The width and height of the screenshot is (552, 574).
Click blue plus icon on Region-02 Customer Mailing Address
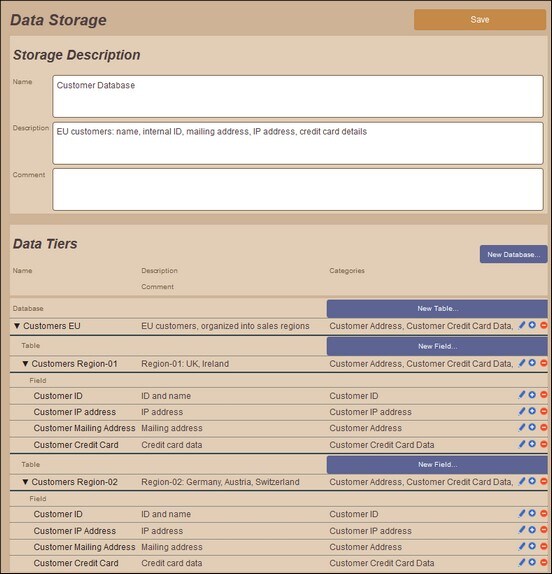[532, 546]
